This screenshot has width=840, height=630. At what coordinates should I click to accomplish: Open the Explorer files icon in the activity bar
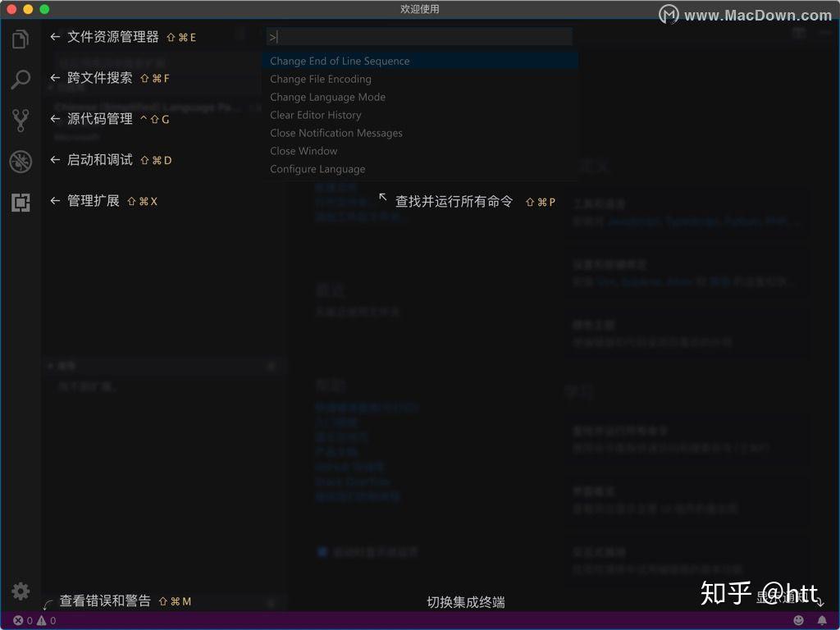[21, 39]
